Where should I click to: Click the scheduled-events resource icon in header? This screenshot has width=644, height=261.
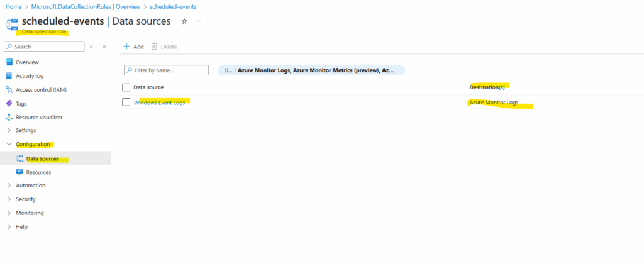point(11,25)
